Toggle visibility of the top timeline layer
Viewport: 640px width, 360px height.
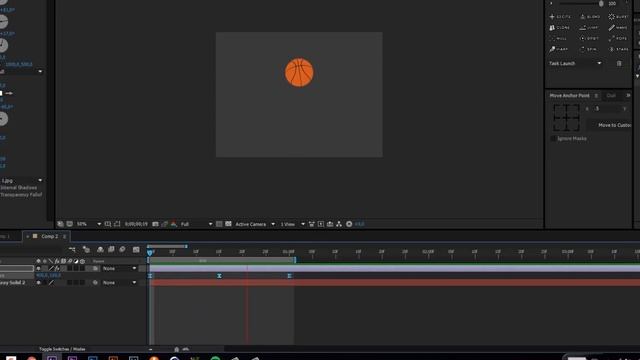point(38,269)
